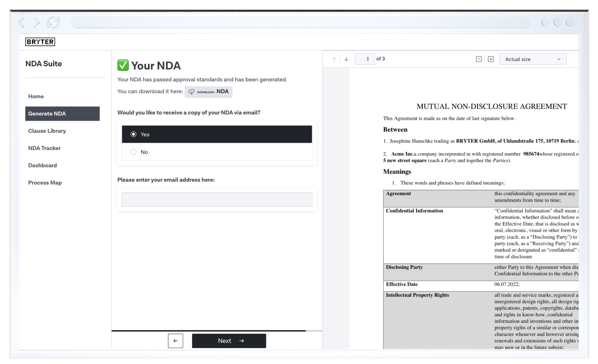
Task: Click the email address input field
Action: click(217, 200)
